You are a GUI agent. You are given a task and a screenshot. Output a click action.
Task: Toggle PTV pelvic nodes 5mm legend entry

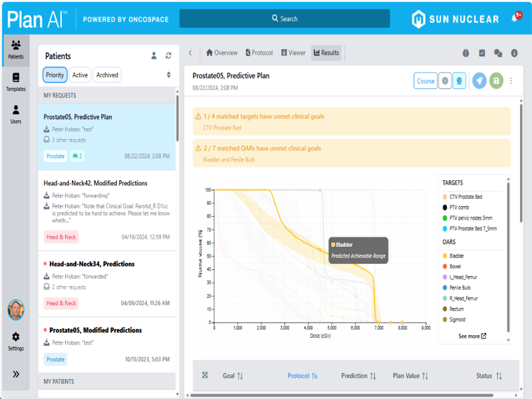coord(467,218)
